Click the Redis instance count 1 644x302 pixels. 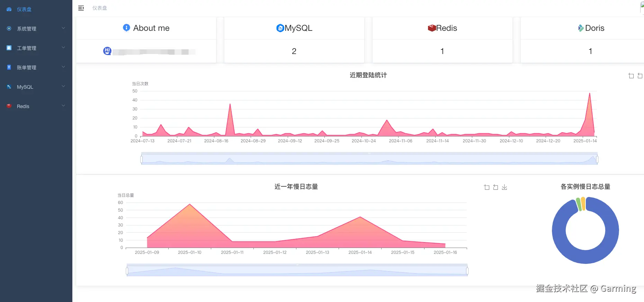click(442, 51)
